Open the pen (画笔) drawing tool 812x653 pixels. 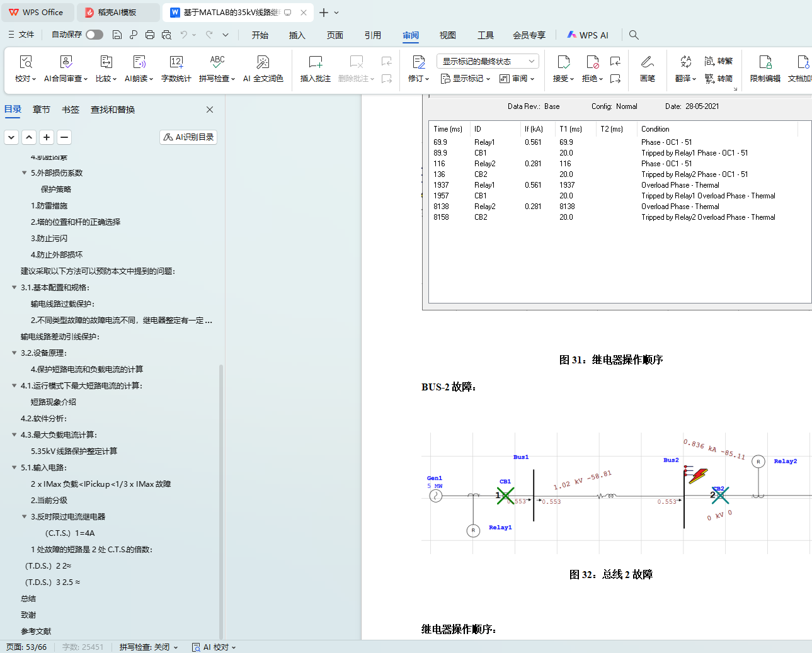[x=647, y=62]
